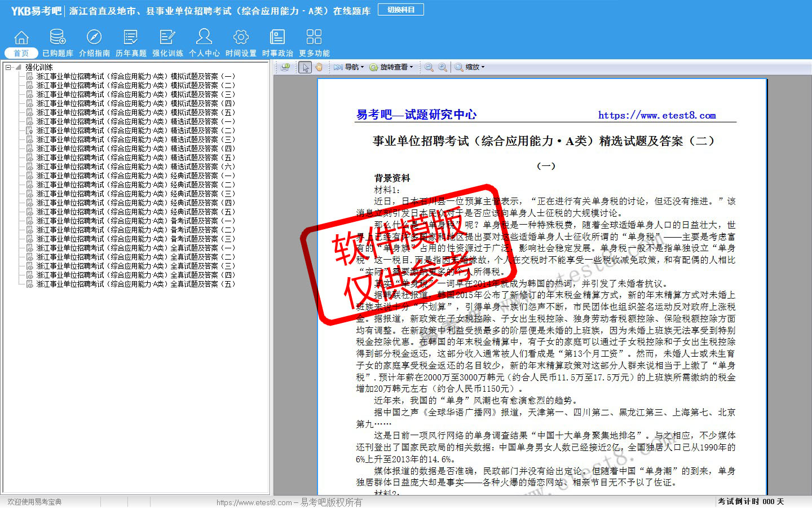The image size is (812, 508).
Task: Open the 导航 navigation dropdown
Action: pyautogui.click(x=349, y=67)
